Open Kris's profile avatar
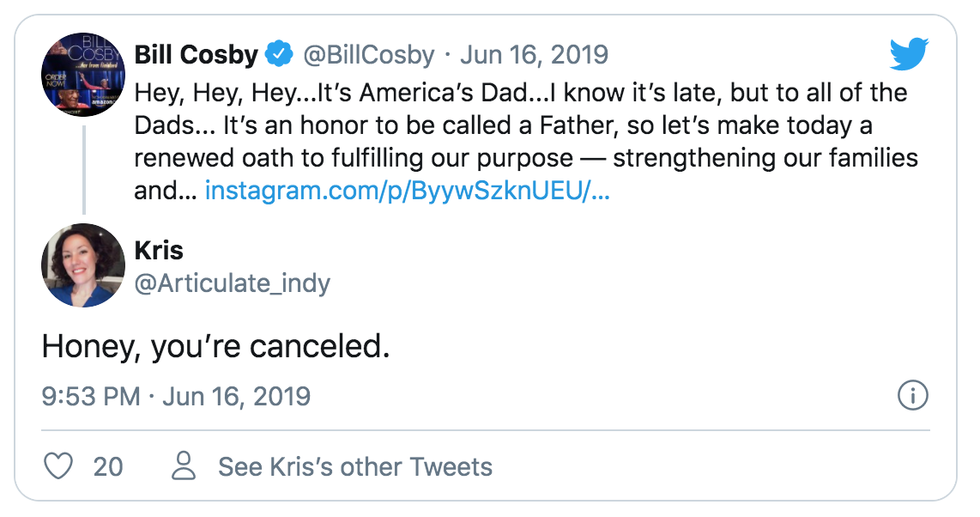 (x=83, y=265)
